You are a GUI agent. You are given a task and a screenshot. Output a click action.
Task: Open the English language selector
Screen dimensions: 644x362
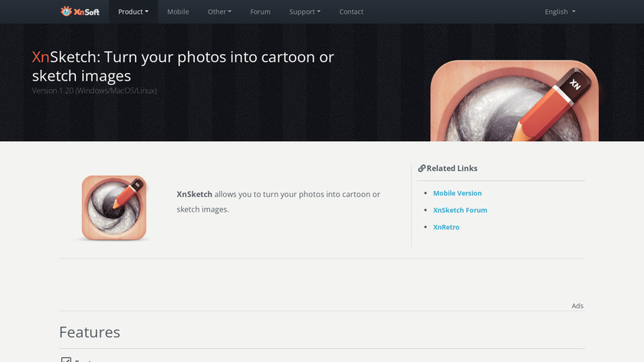pyautogui.click(x=560, y=12)
